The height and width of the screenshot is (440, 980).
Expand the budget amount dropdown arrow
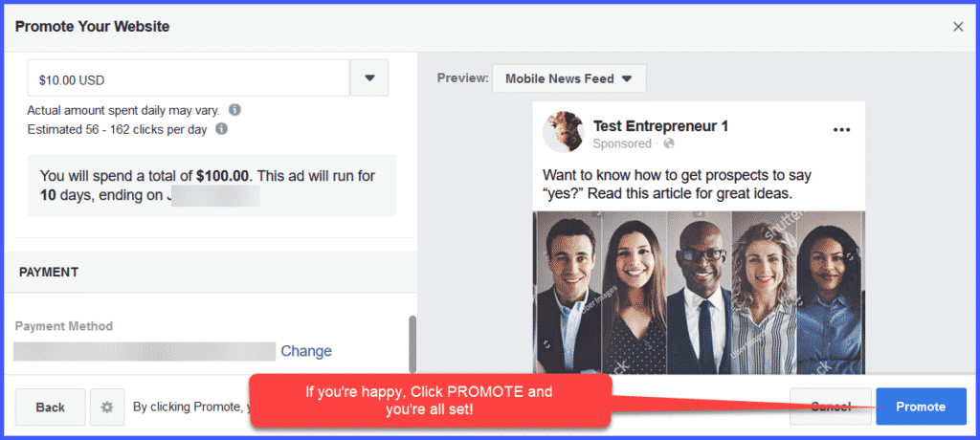coord(369,77)
